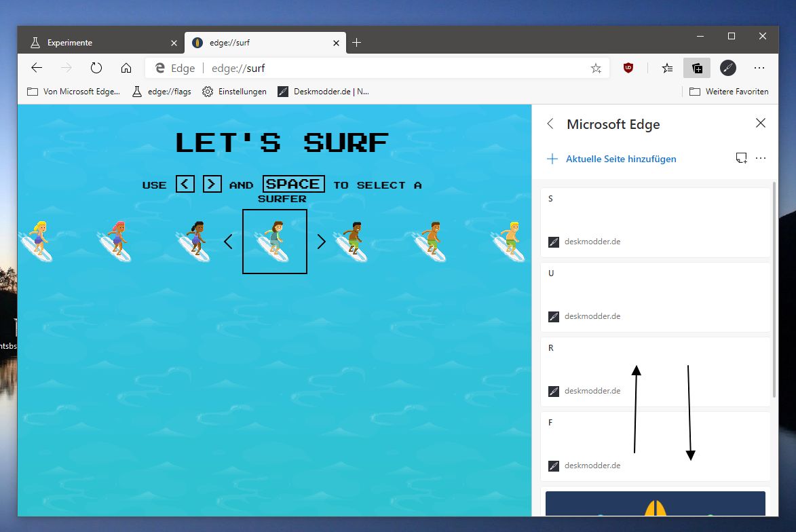This screenshot has width=796, height=532.
Task: Open the Deskmodder.de bookmark
Action: click(x=324, y=92)
